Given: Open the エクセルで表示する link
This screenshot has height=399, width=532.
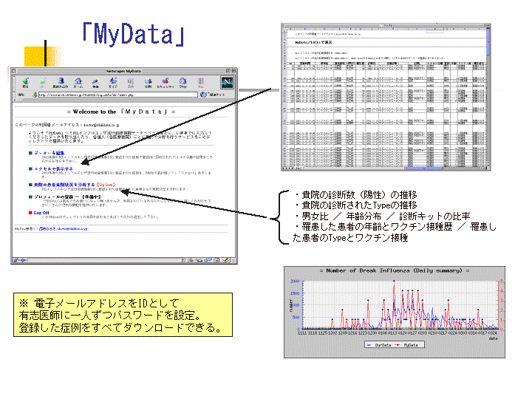Looking at the screenshot, I should point(52,168).
